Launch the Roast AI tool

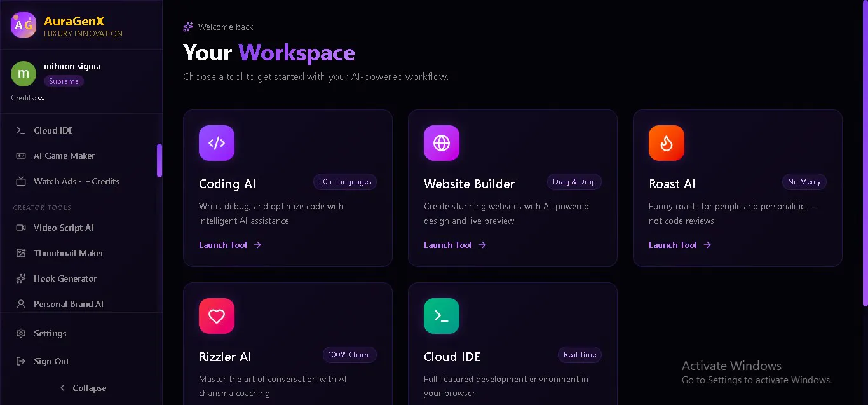(680, 245)
